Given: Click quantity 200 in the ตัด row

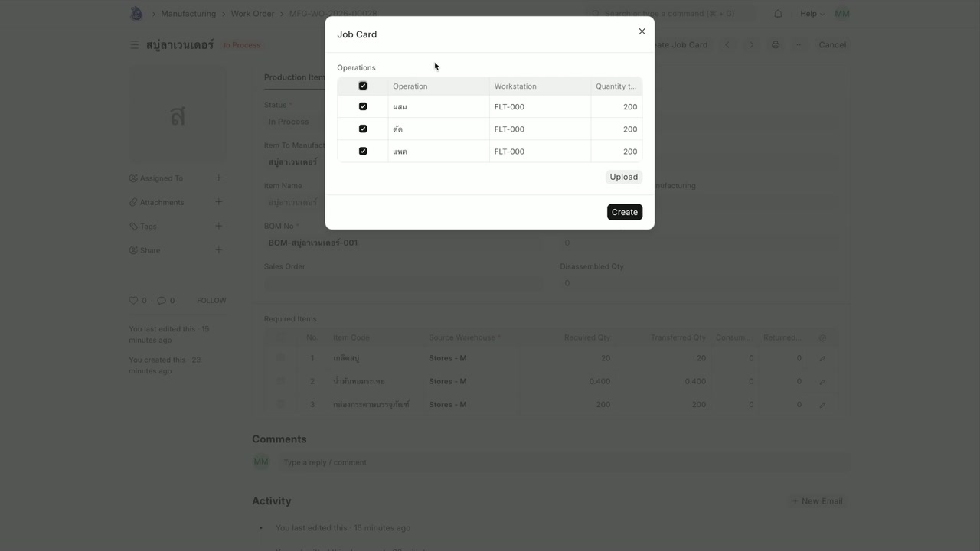Looking at the screenshot, I should pos(616,129).
